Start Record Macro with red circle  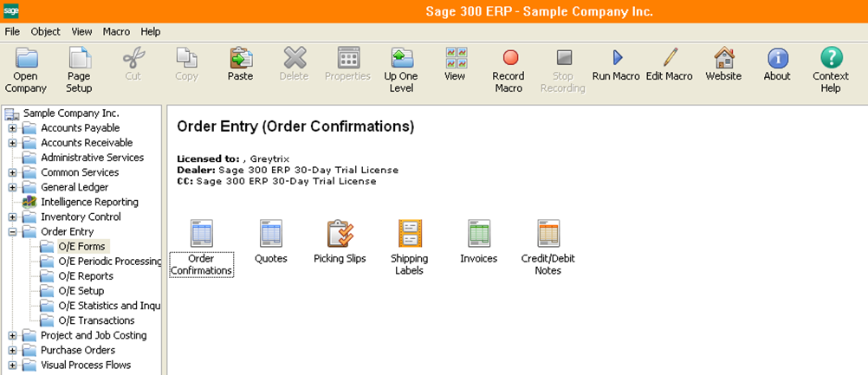509,57
